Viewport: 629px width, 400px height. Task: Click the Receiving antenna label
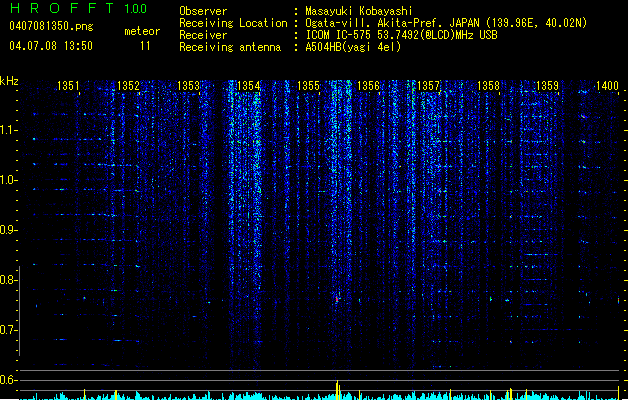[x=230, y=47]
